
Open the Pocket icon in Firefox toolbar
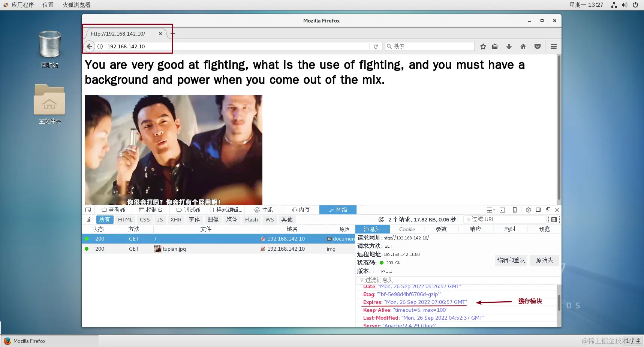[x=538, y=46]
